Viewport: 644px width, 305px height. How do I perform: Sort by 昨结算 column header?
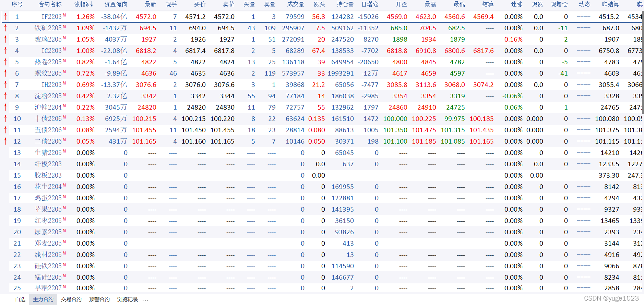(611, 4)
